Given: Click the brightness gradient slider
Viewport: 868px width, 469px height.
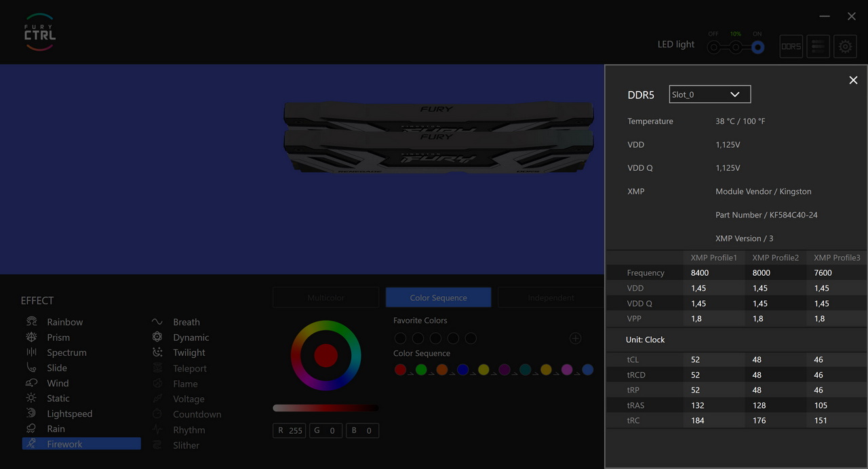Looking at the screenshot, I should click(x=325, y=408).
